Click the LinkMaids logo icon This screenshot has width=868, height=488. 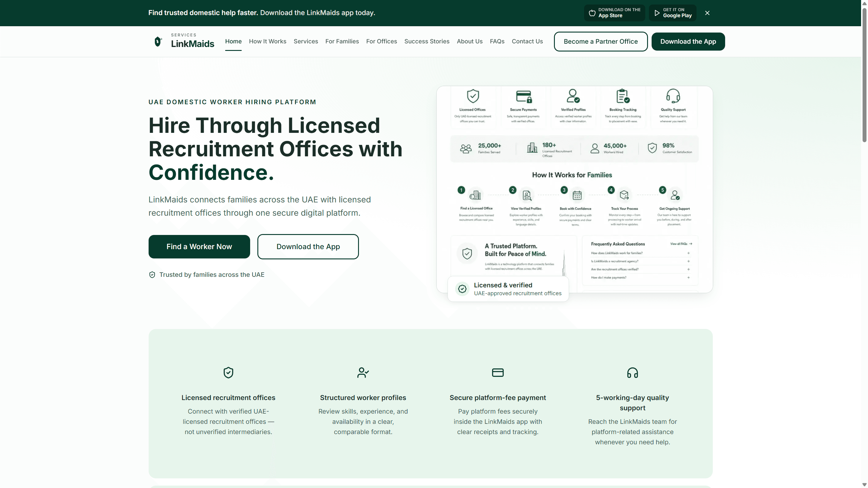point(158,42)
